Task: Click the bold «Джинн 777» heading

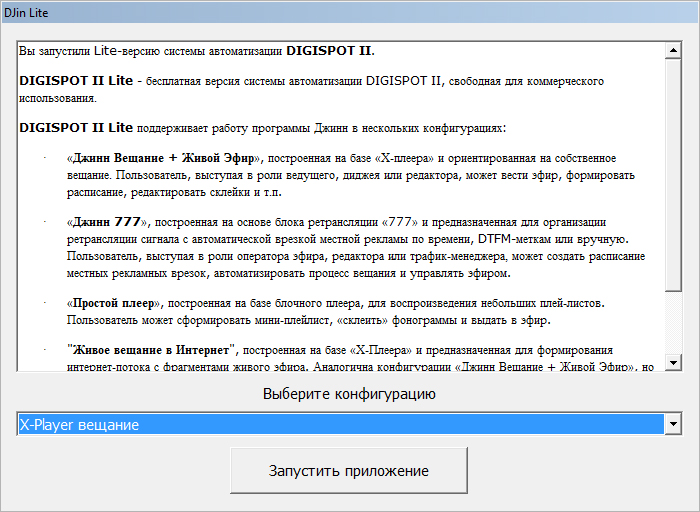Action: [107, 222]
